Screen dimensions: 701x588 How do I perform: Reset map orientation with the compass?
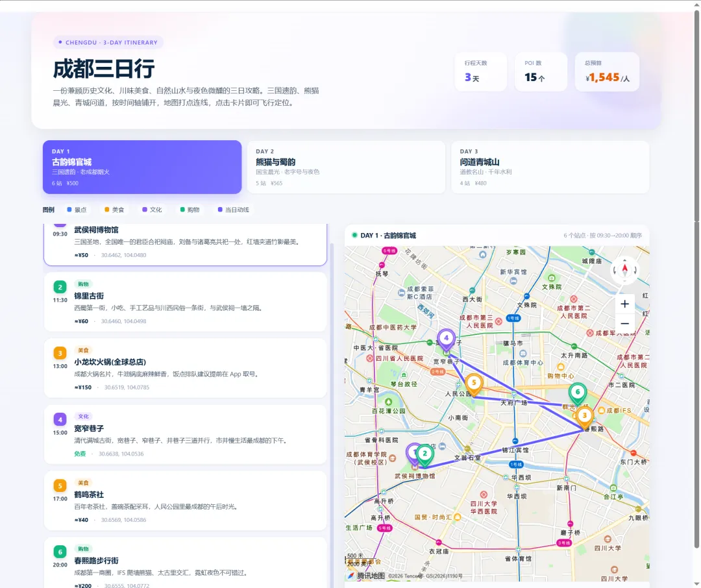tap(624, 269)
